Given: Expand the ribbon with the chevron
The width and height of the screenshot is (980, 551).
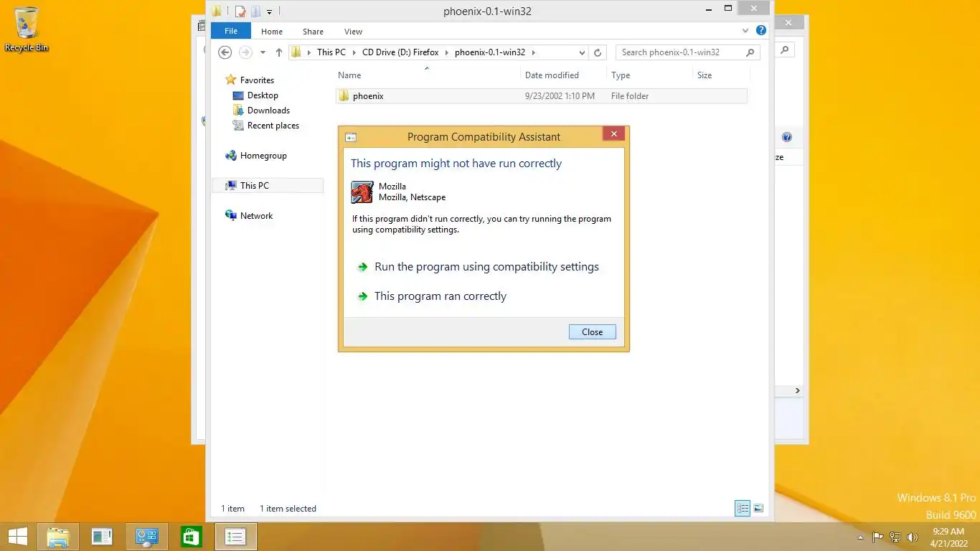Looking at the screenshot, I should 745,31.
